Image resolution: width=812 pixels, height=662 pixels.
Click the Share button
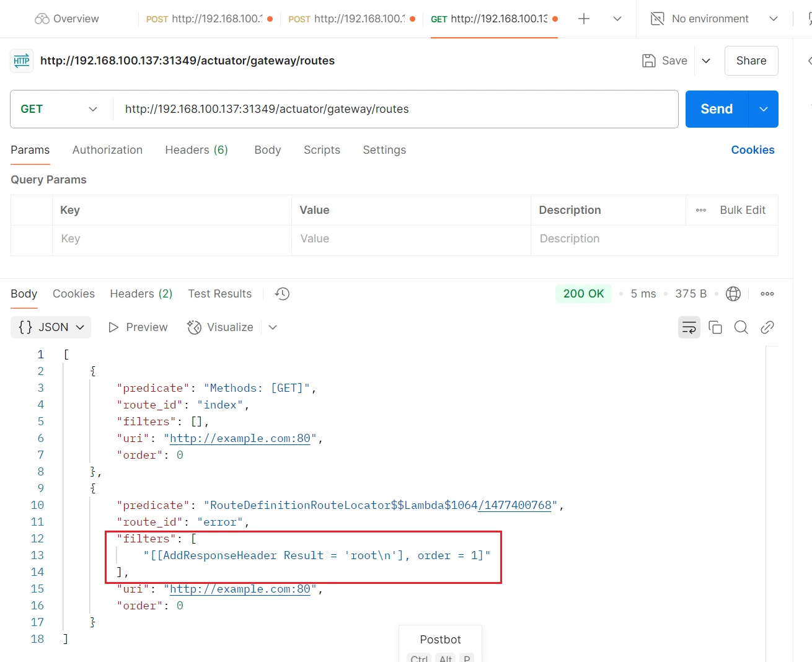751,61
